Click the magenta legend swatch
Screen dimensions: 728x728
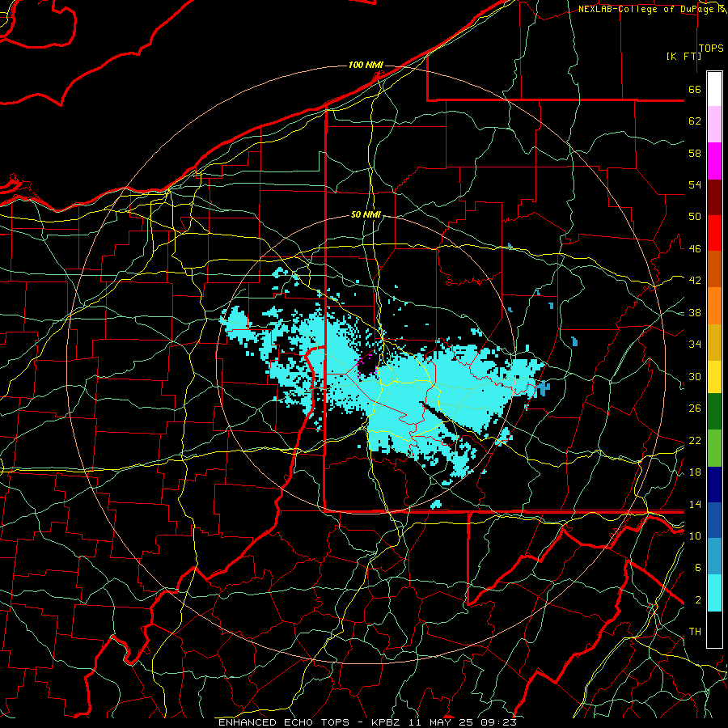point(714,161)
